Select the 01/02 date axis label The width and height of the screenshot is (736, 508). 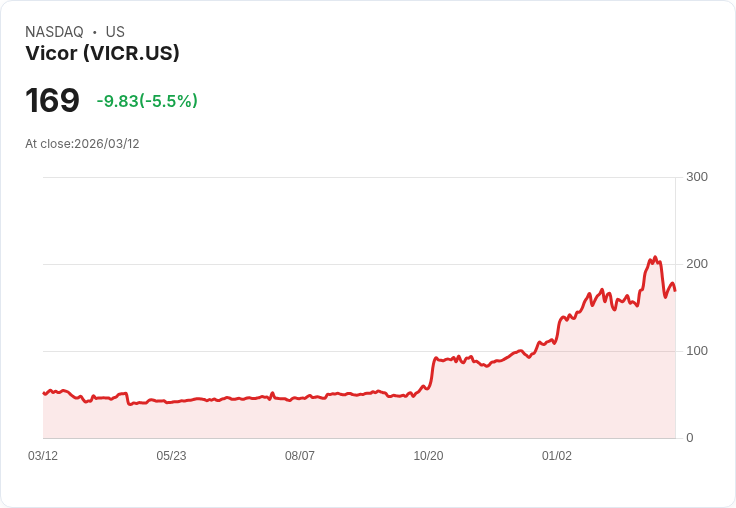[557, 455]
